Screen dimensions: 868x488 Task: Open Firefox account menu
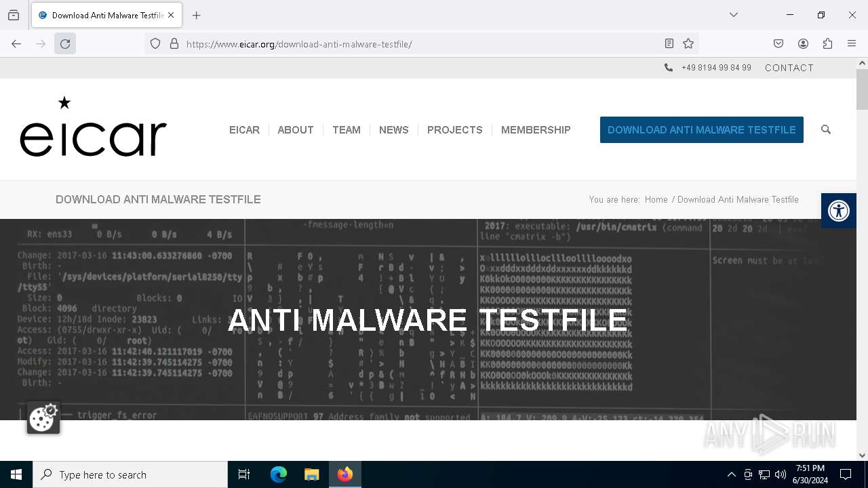coord(803,44)
